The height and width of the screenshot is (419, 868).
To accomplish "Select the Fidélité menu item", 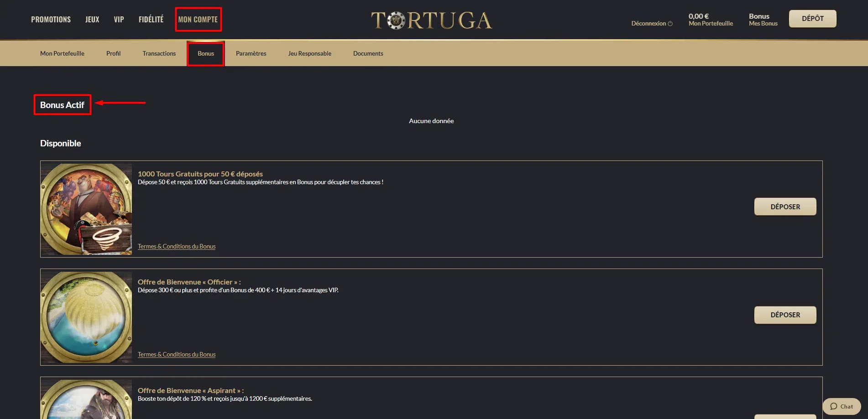I will click(x=151, y=20).
